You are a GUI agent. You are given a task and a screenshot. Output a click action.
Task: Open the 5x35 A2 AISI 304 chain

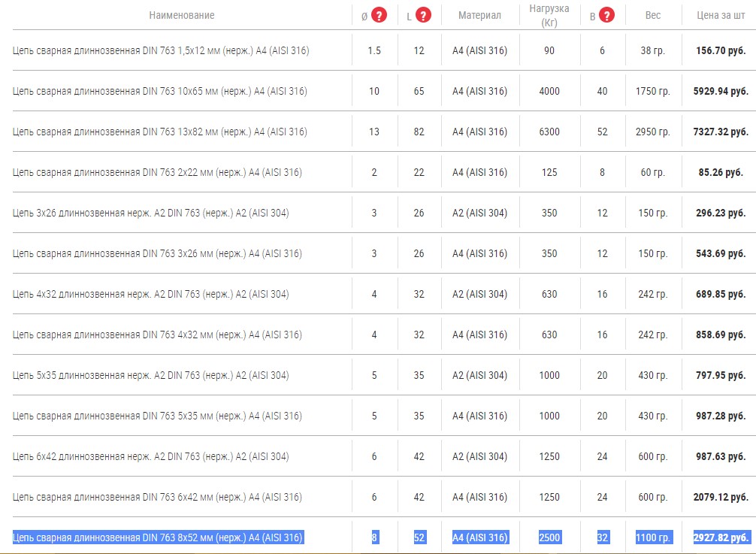click(150, 375)
